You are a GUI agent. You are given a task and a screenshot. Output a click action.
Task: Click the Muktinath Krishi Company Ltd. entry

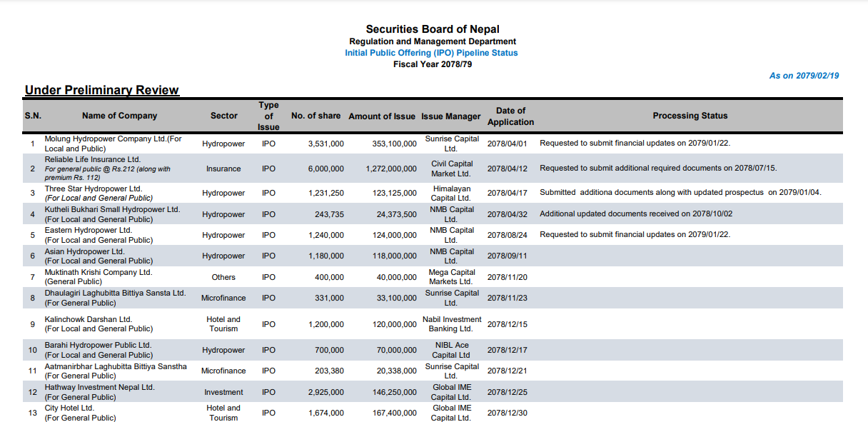pyautogui.click(x=99, y=273)
